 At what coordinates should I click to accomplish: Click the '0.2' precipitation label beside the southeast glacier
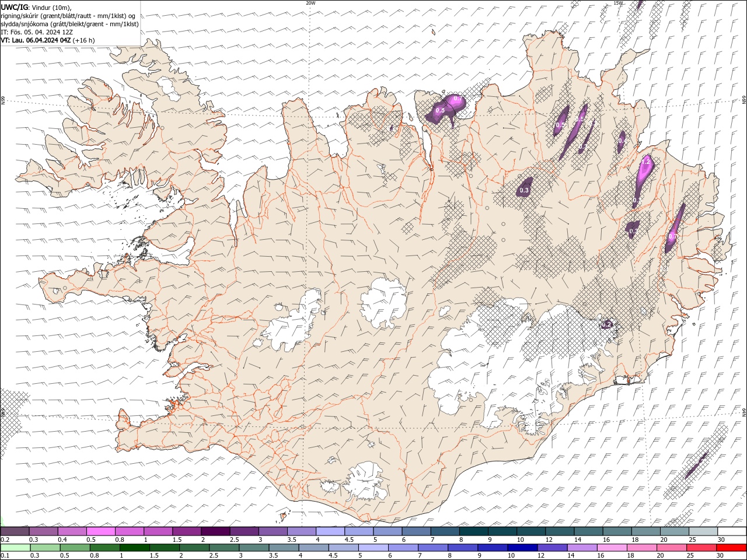point(607,324)
